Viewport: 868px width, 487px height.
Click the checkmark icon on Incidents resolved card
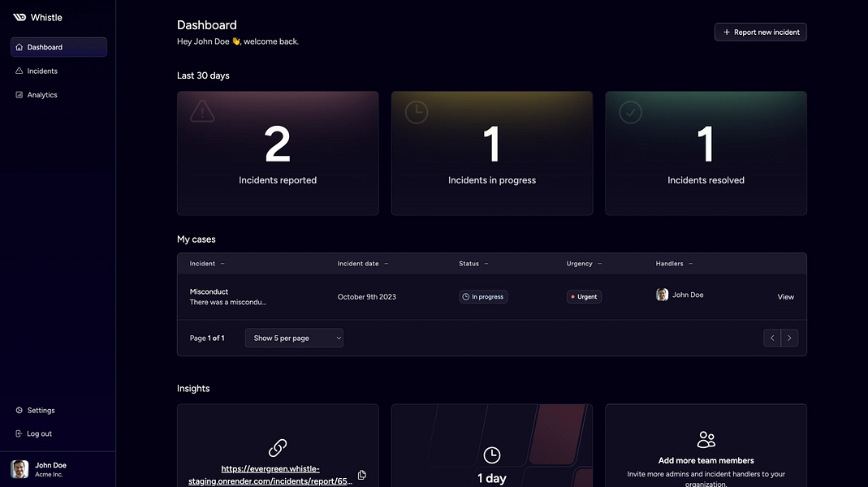pos(631,112)
